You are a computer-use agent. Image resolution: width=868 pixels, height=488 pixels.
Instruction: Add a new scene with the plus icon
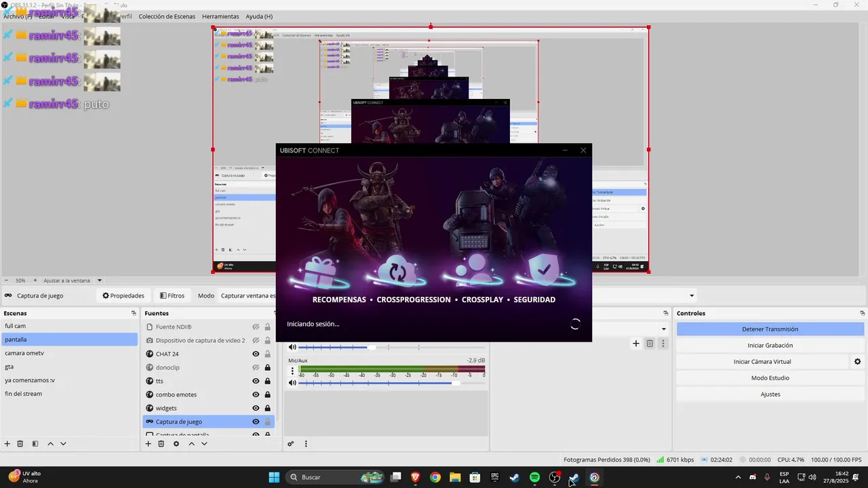point(7,444)
